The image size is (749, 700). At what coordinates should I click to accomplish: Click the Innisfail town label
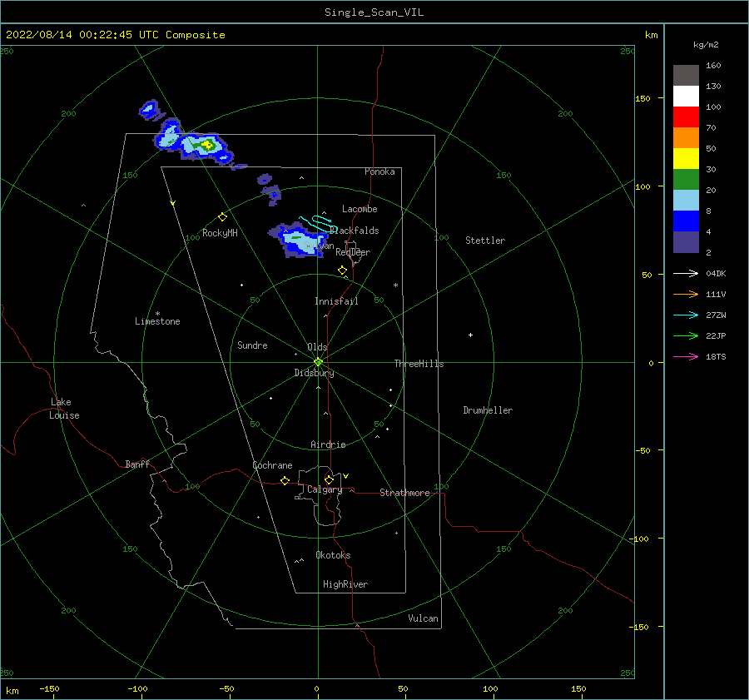tap(336, 301)
